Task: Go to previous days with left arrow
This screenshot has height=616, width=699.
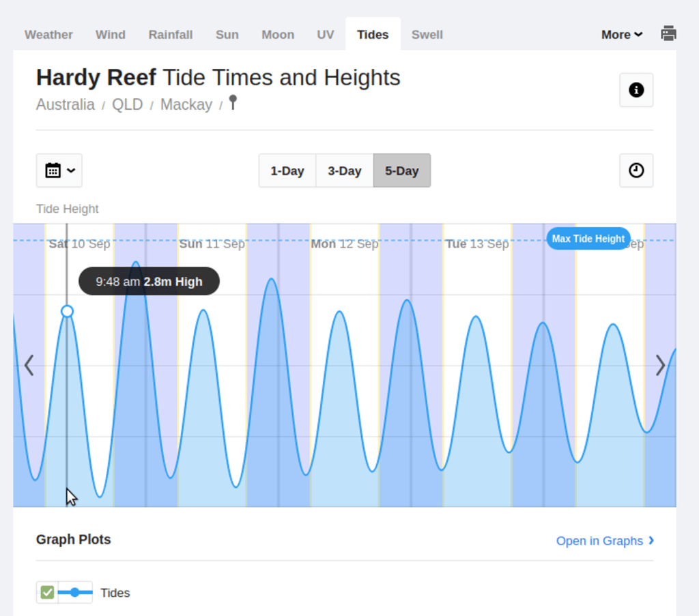Action: [29, 366]
